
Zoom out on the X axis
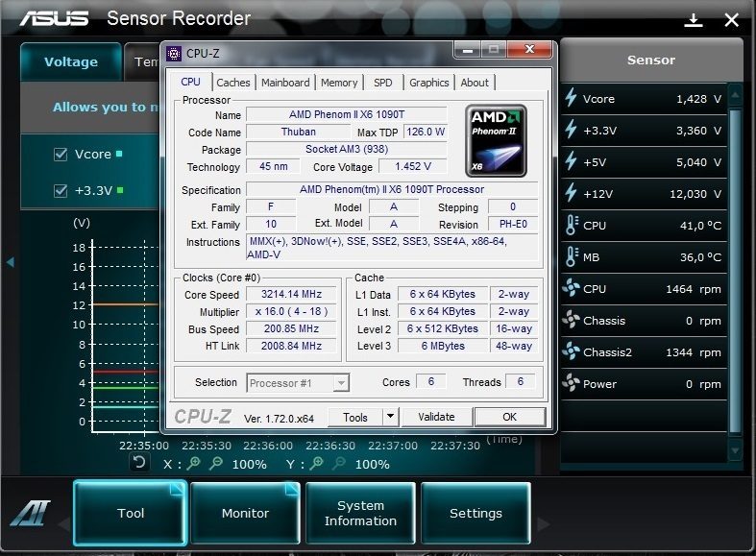(x=216, y=464)
